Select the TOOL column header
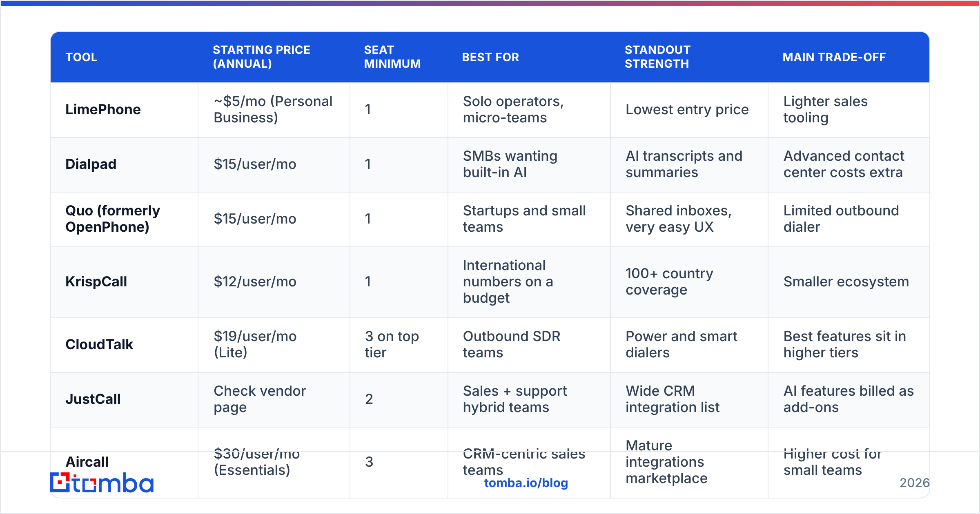The width and height of the screenshot is (980, 514). 82,57
